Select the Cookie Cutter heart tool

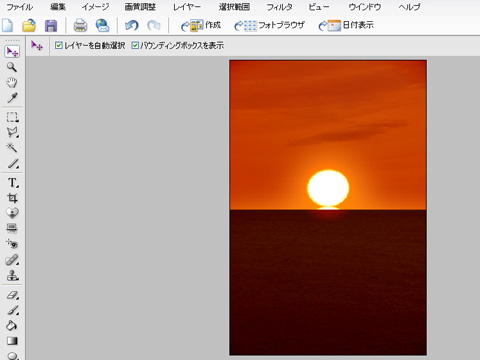point(12,213)
